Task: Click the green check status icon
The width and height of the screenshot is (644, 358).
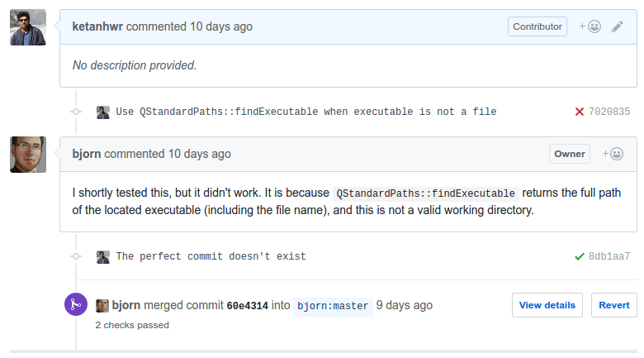Action: pos(580,256)
